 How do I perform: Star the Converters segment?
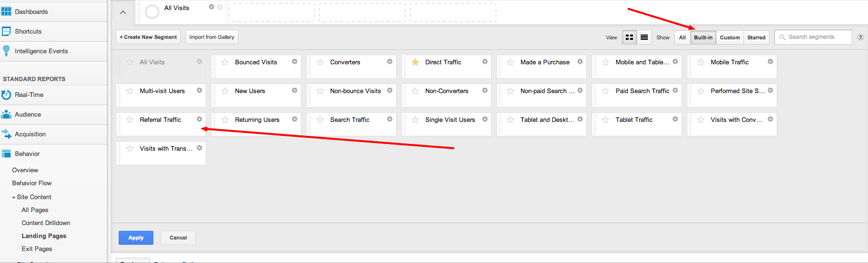[320, 62]
